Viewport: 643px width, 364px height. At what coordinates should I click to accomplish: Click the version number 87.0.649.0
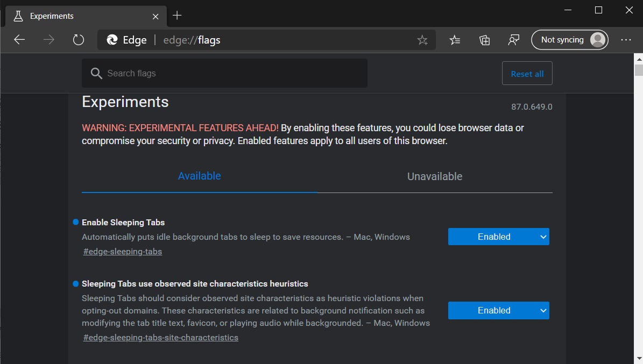[x=532, y=106]
